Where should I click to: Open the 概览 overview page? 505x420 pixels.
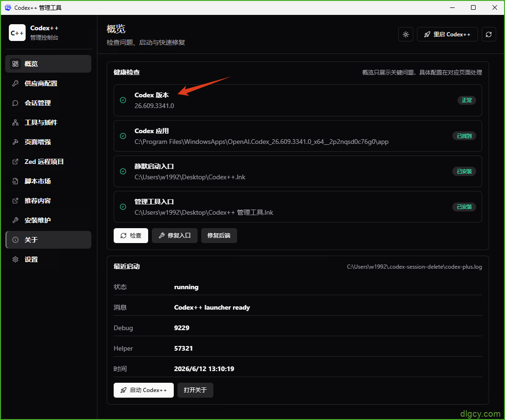point(48,64)
